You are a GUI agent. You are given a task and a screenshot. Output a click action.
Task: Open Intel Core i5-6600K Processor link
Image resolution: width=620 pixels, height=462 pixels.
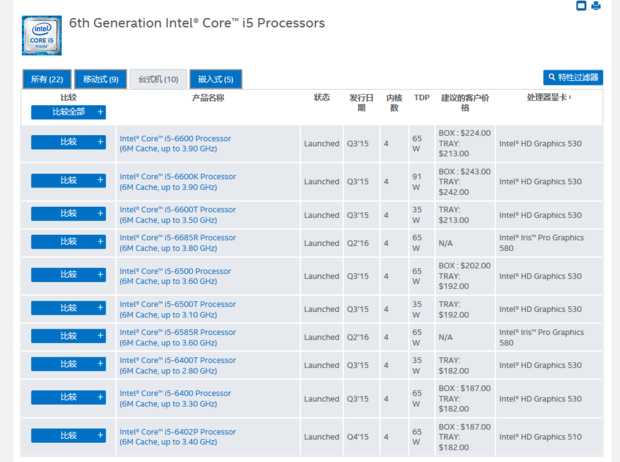(x=178, y=182)
